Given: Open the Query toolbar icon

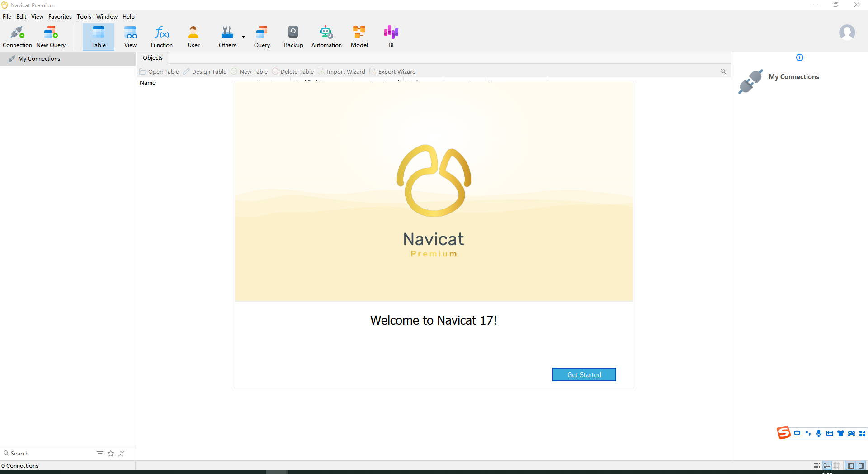Looking at the screenshot, I should click(262, 37).
